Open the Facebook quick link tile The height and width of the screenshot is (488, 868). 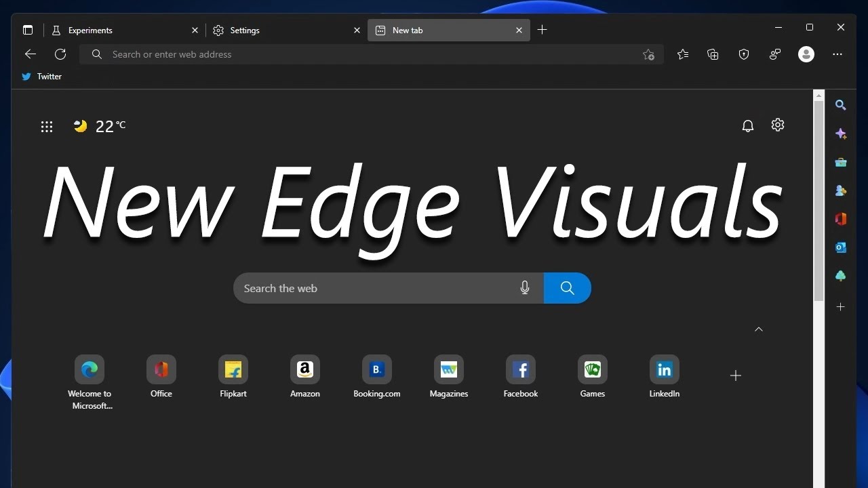[521, 377]
